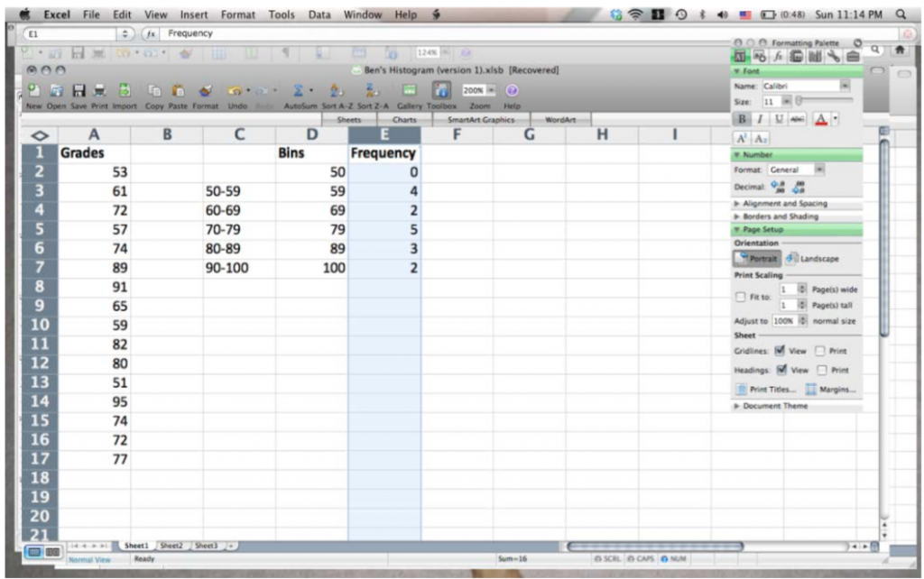Click the Paste toolbar icon
Viewport: 924px width, 579px height.
[179, 90]
